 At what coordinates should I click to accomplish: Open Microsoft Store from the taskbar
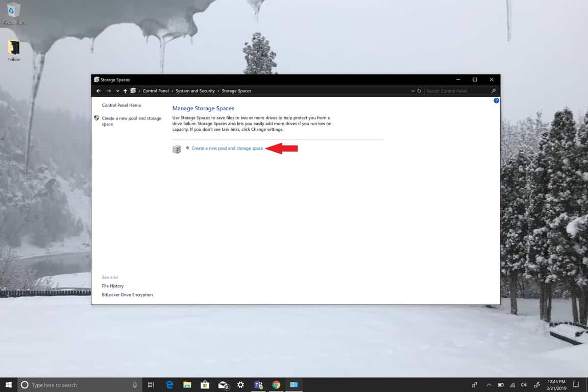click(x=205, y=385)
